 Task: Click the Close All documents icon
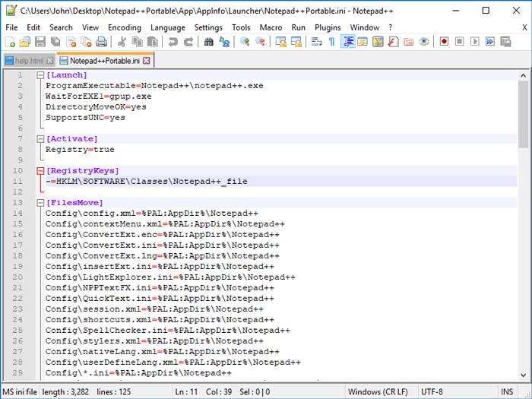tap(86, 42)
